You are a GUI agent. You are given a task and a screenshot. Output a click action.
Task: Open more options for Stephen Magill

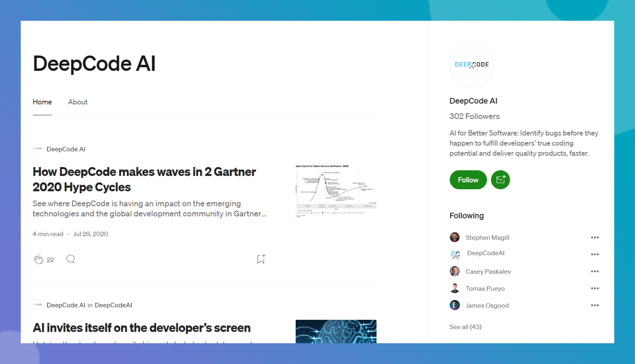click(595, 237)
